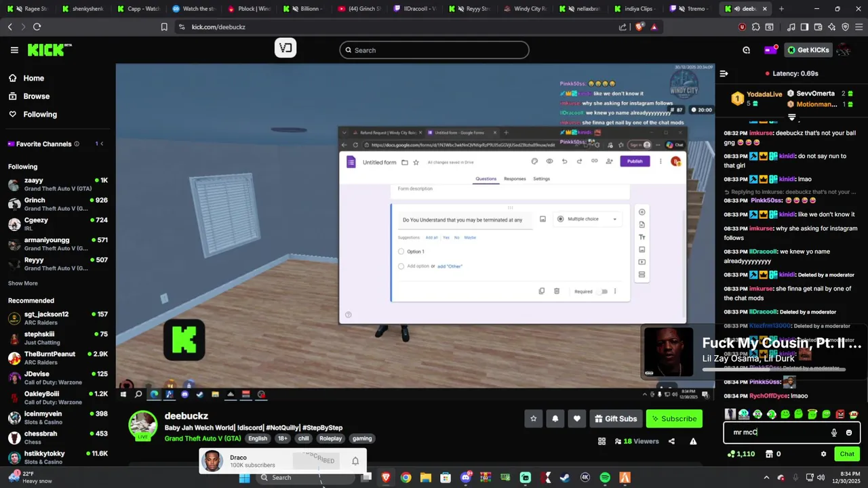Click Show More under Following list
The height and width of the screenshot is (488, 868).
click(23, 283)
